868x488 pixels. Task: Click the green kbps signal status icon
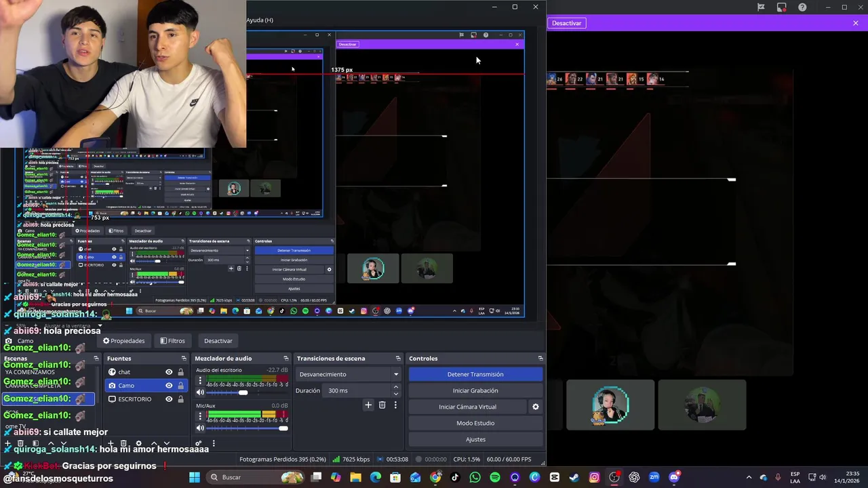[336, 459]
